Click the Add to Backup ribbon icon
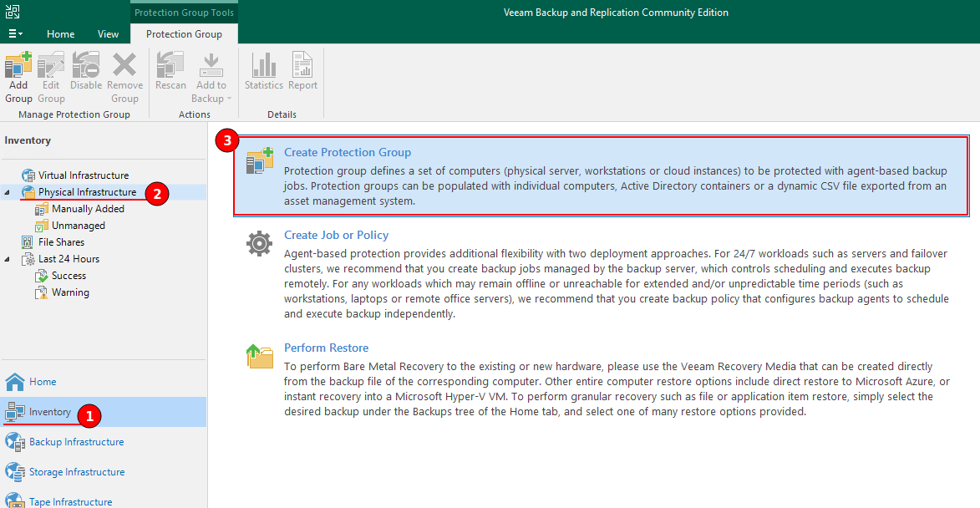 pyautogui.click(x=211, y=65)
